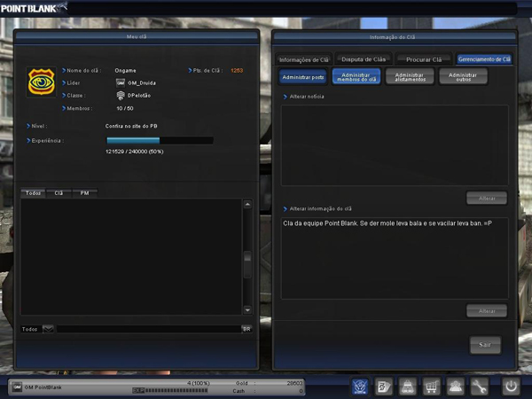
Task: Click the clan information text area
Action: [x=395, y=258]
